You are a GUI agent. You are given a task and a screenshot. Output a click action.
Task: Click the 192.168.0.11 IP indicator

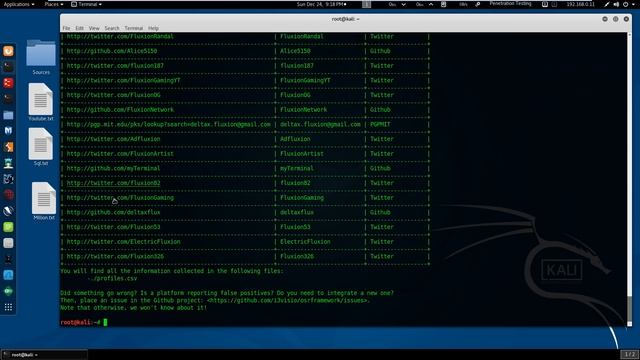click(x=580, y=4)
